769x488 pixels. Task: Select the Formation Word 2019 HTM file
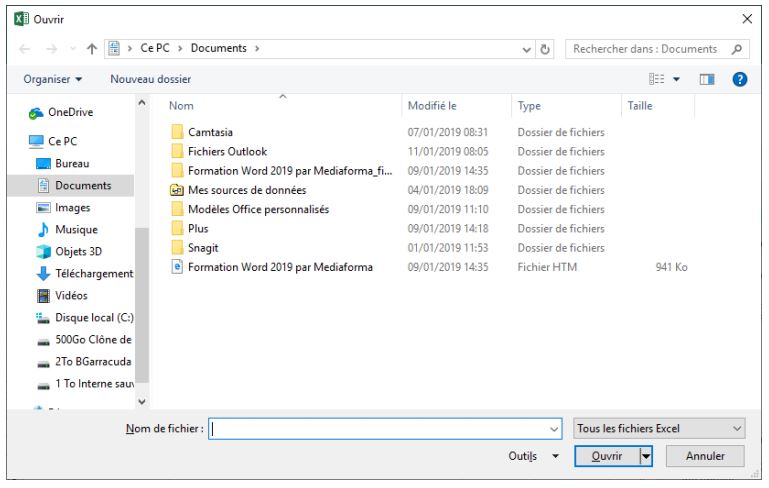coord(279,267)
